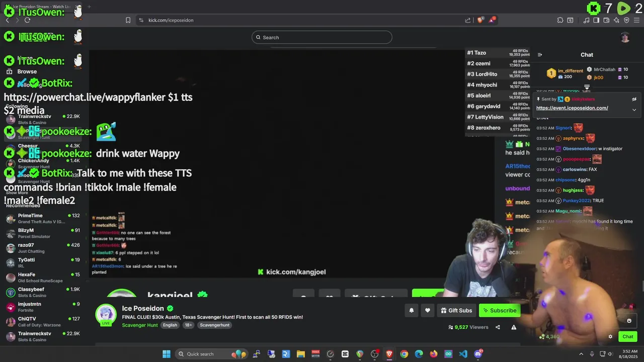Click im_different top gifter name

click(571, 71)
